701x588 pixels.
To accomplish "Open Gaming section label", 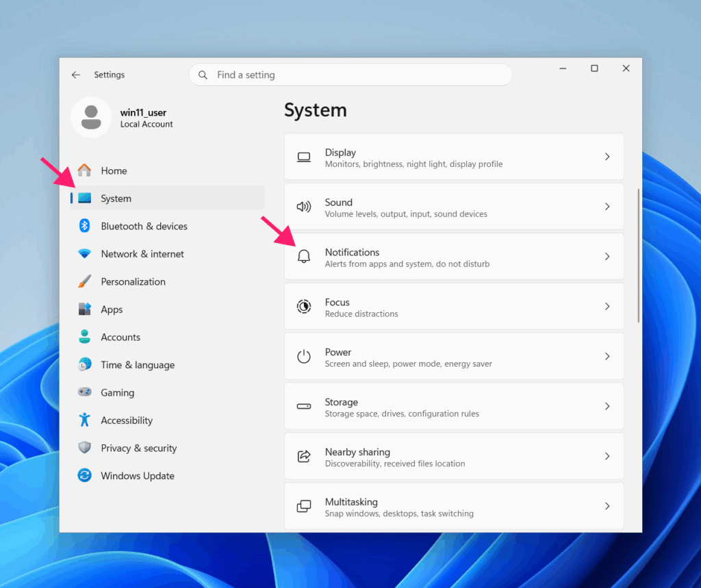I will point(117,393).
